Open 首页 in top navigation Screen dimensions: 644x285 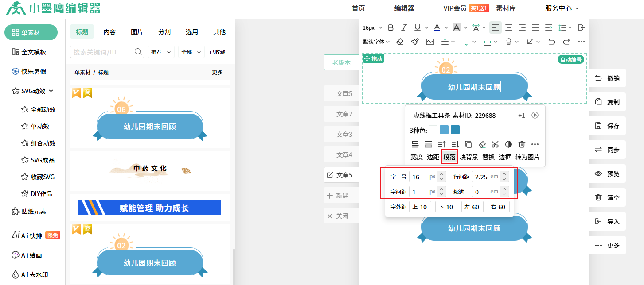pyautogui.click(x=358, y=8)
